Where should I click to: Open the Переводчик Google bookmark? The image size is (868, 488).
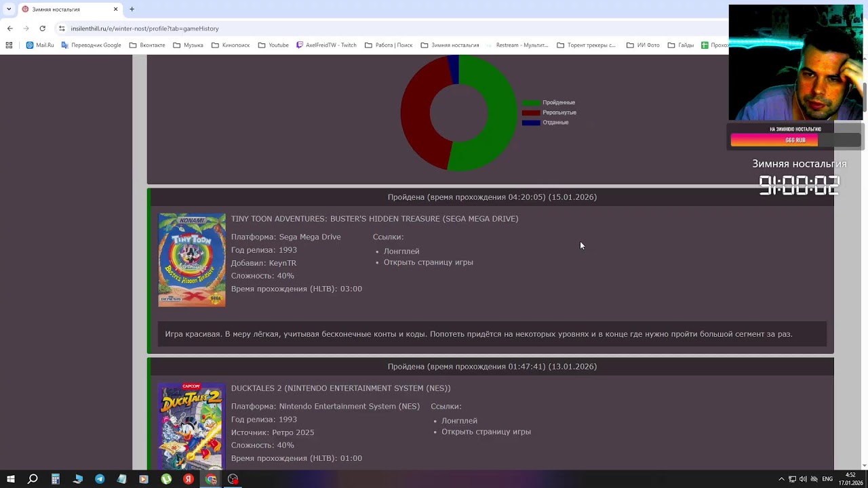pyautogui.click(x=91, y=45)
